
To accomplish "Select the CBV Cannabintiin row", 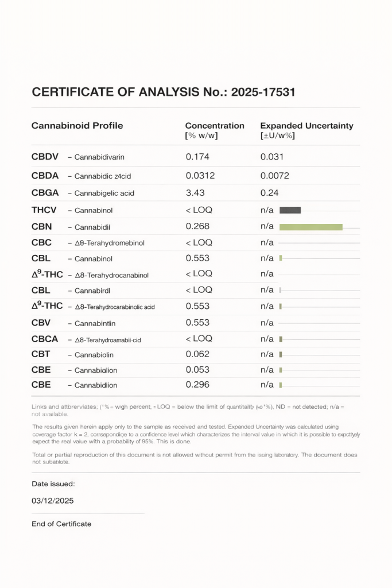I will 73,323.
